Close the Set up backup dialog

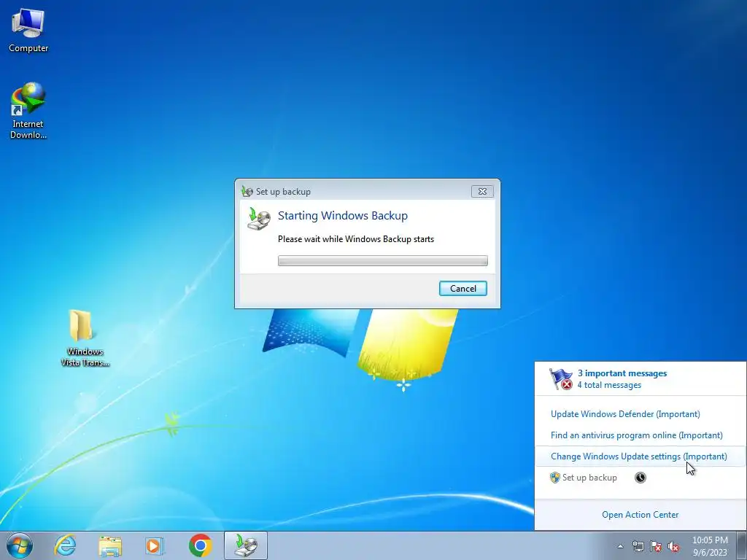[482, 192]
